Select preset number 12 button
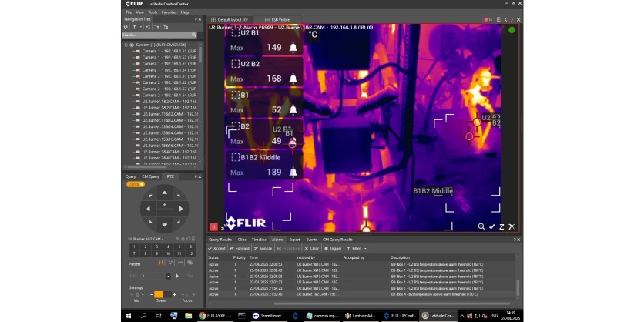This screenshot has width=644, height=322. [x=190, y=253]
